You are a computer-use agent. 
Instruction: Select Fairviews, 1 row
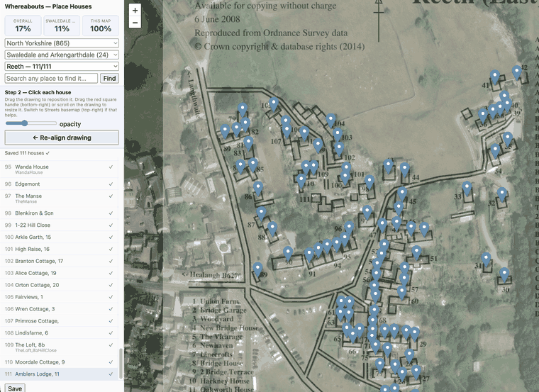[x=59, y=297]
